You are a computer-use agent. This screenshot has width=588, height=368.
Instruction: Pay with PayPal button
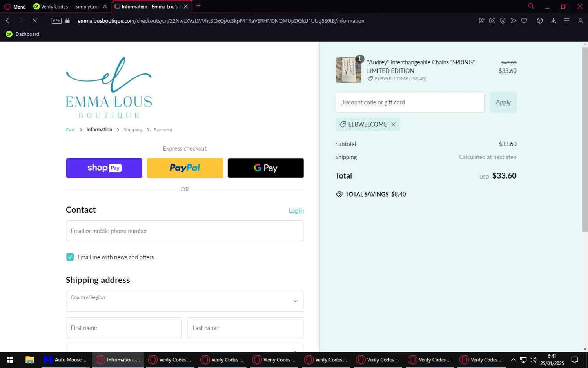(x=185, y=168)
